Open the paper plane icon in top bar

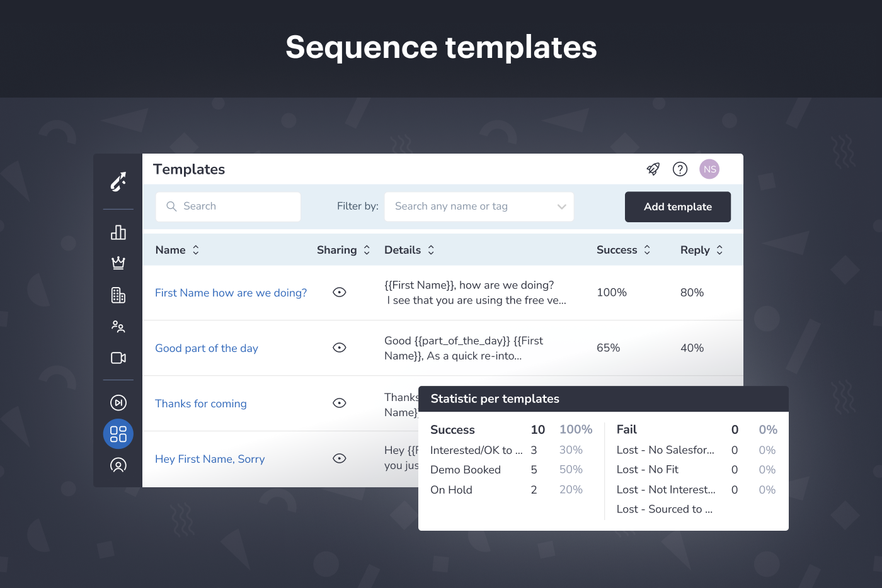tap(653, 169)
